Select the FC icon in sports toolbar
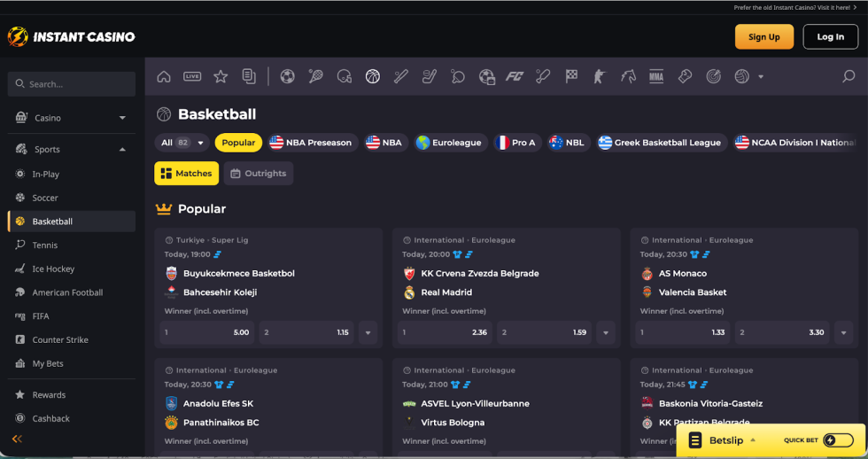The height and width of the screenshot is (459, 868). 514,76
